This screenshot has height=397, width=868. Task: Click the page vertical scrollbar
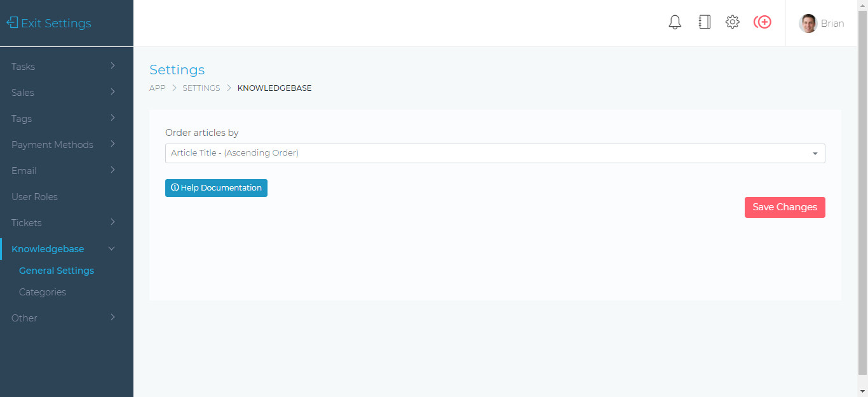click(862, 191)
